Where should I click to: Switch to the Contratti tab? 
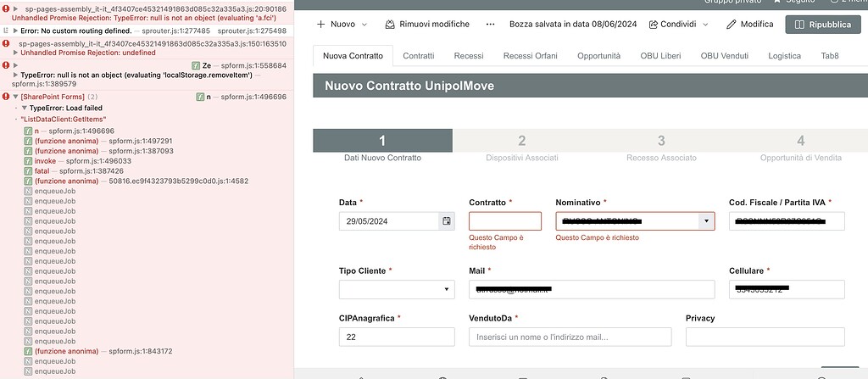[x=419, y=56]
